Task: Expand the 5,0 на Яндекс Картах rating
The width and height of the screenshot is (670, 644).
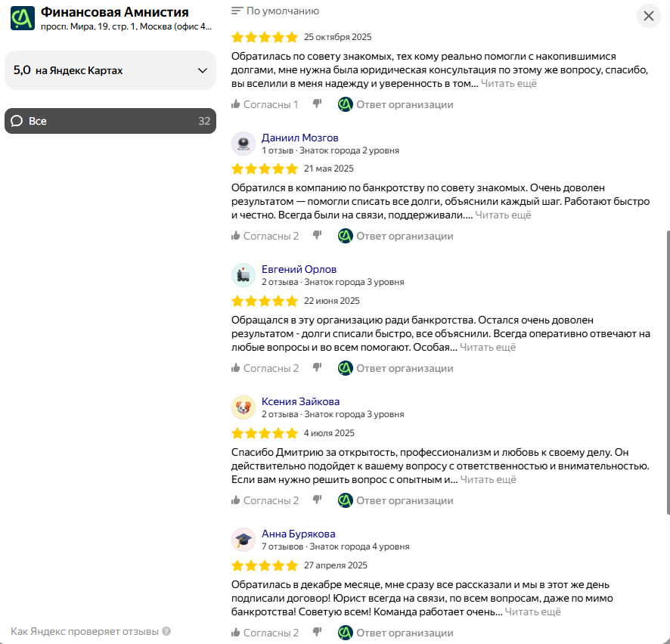Action: tap(202, 70)
